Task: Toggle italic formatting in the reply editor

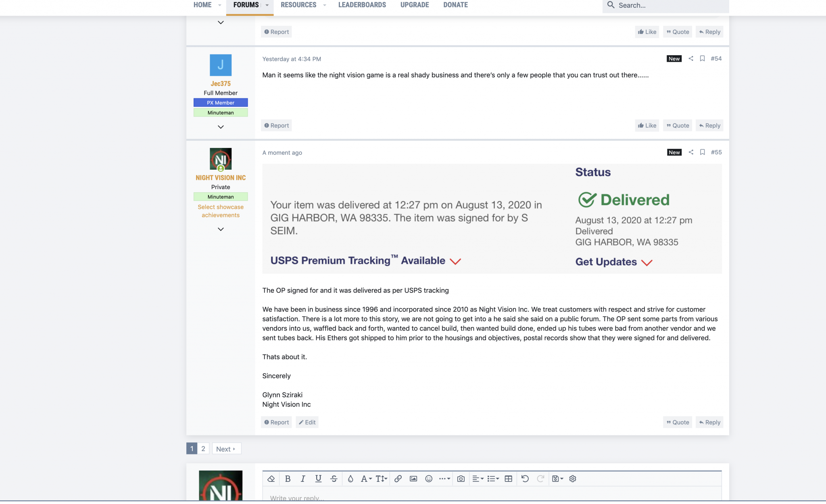Action: click(303, 479)
